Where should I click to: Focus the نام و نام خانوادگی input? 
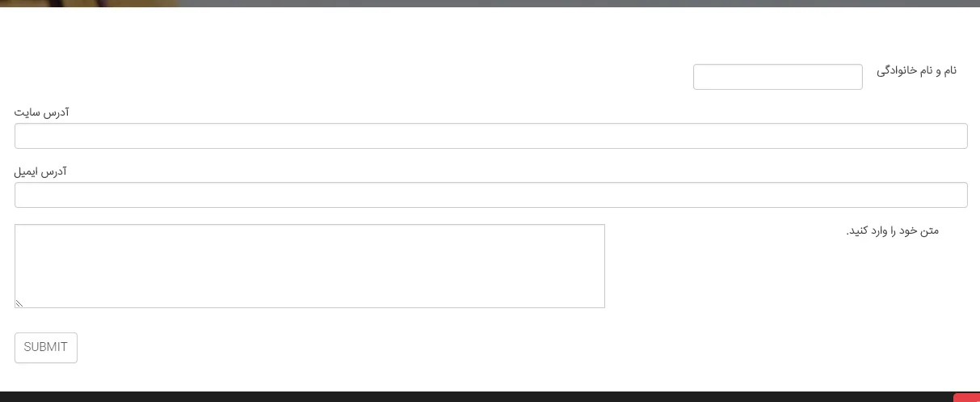778,77
